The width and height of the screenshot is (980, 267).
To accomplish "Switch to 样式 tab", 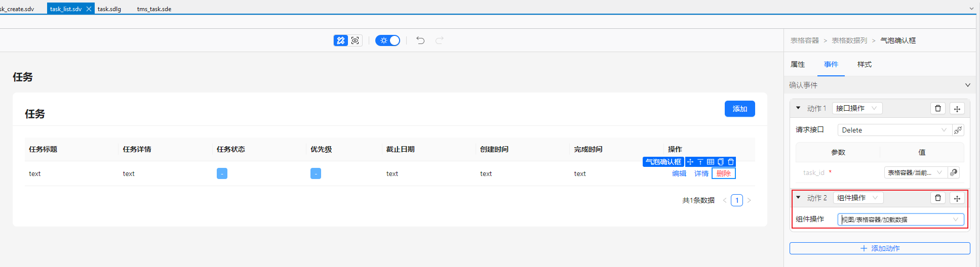I will [x=865, y=64].
